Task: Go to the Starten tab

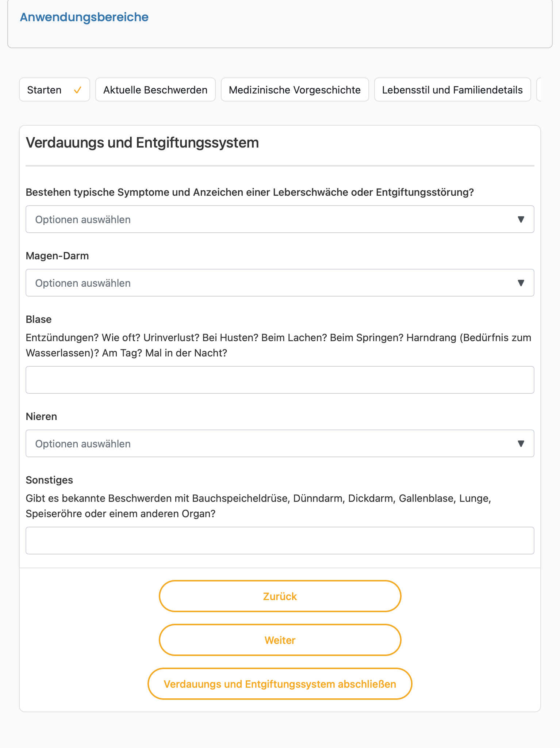Action: click(x=54, y=89)
